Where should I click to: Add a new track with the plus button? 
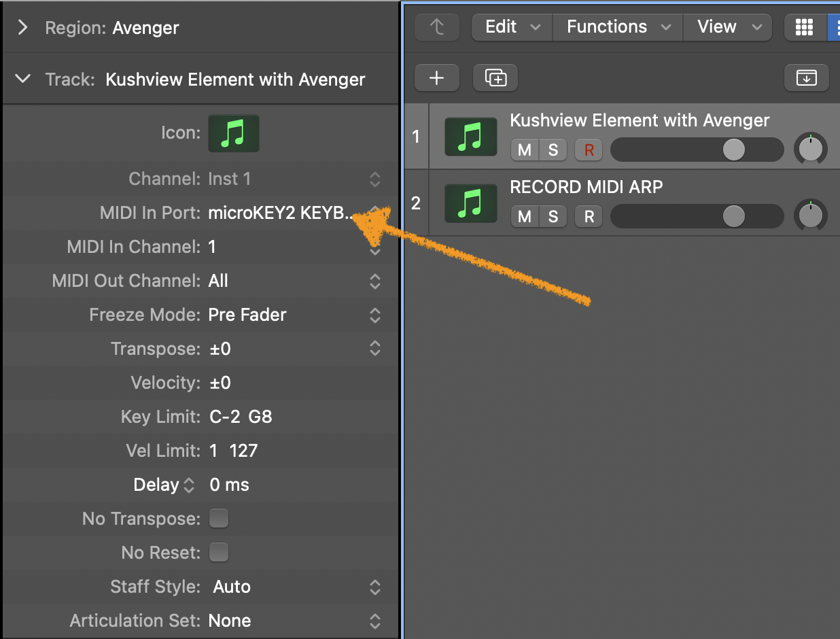coord(437,78)
